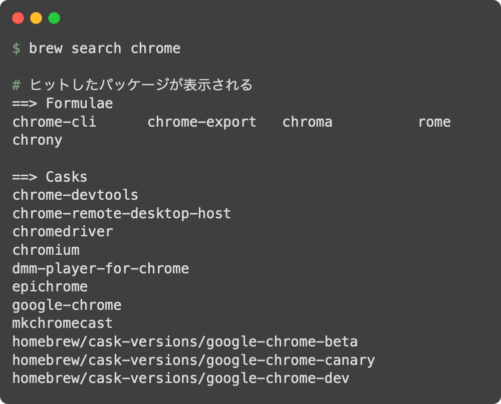The height and width of the screenshot is (404, 501).
Task: Click the red close window button
Action: click(x=18, y=18)
